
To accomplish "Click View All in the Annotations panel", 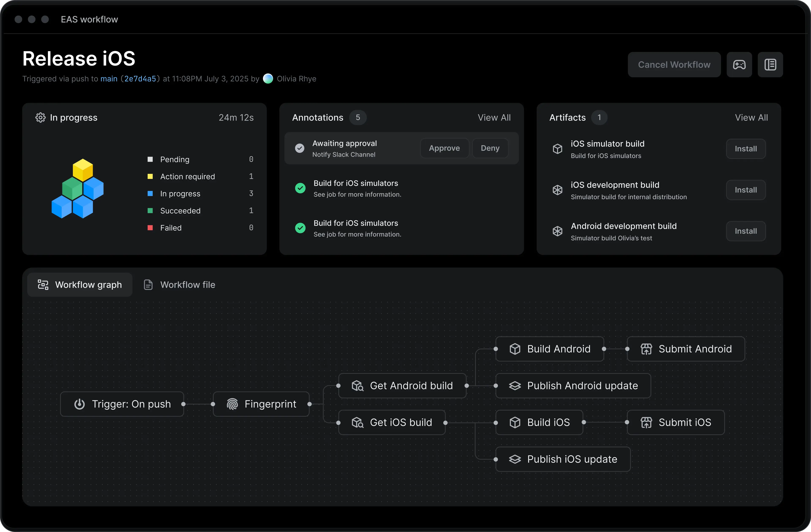I will pos(494,118).
